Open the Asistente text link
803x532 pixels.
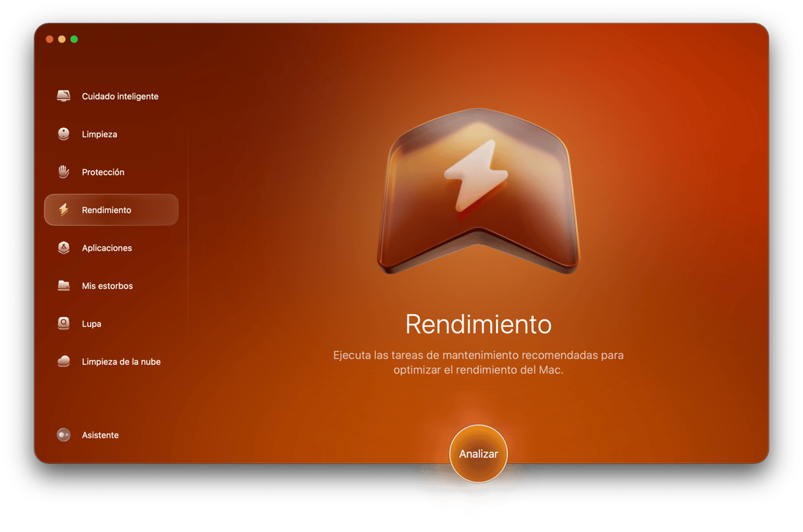(100, 435)
